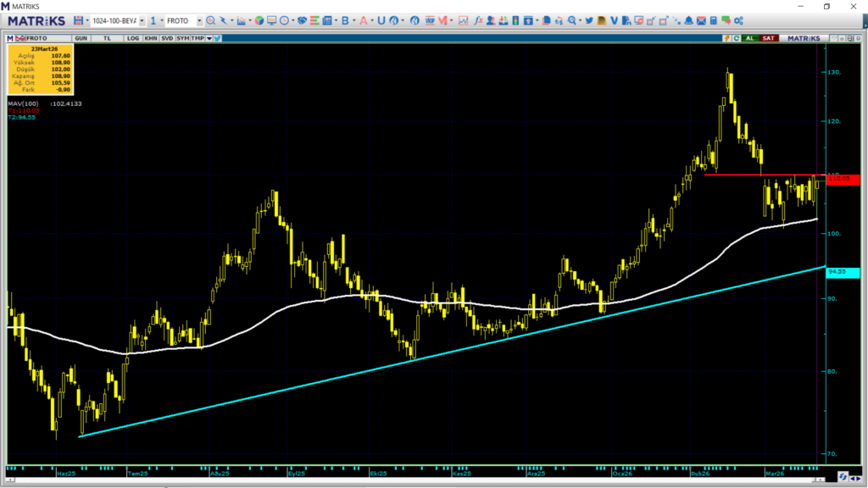Toggle TMP option in chart header
This screenshot has height=488, width=868.
click(198, 38)
